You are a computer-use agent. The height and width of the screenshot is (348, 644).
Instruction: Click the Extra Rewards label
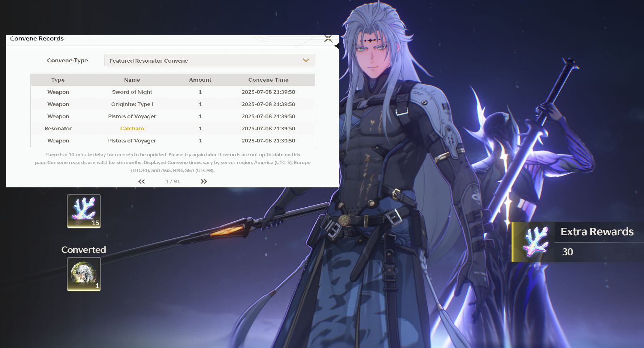(597, 231)
